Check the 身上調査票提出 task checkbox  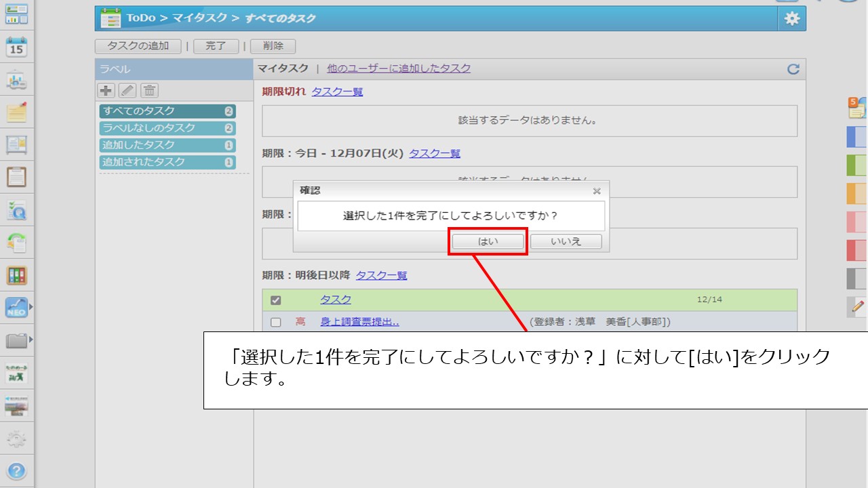tap(275, 323)
